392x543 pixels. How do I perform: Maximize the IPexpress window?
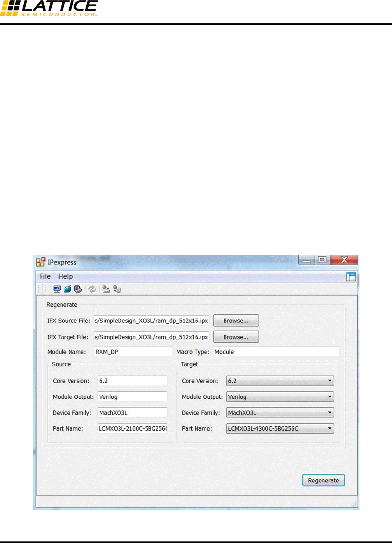point(322,260)
